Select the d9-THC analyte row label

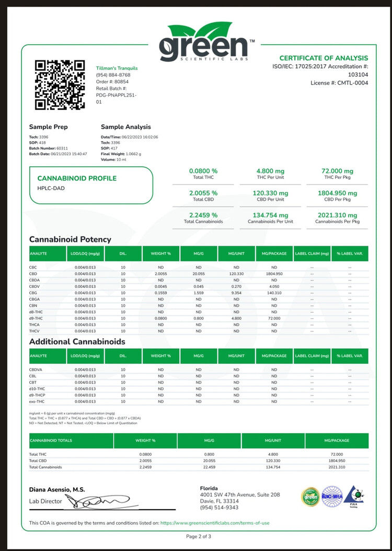(x=36, y=318)
